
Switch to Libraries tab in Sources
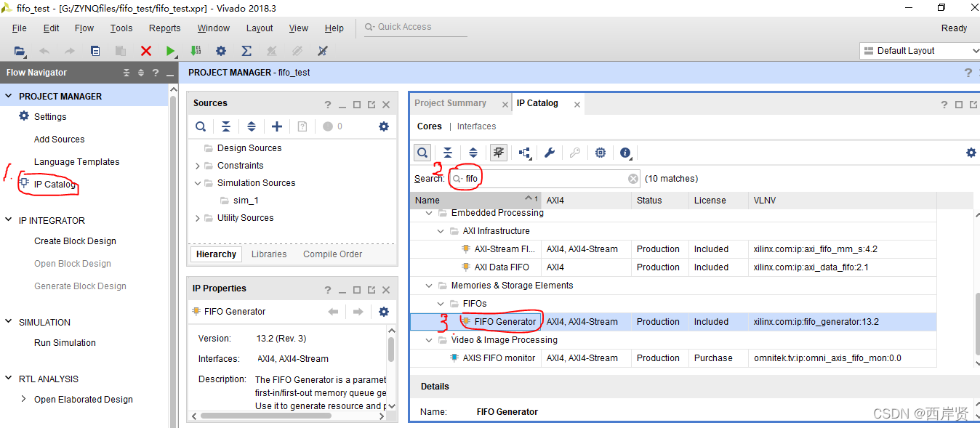(269, 254)
